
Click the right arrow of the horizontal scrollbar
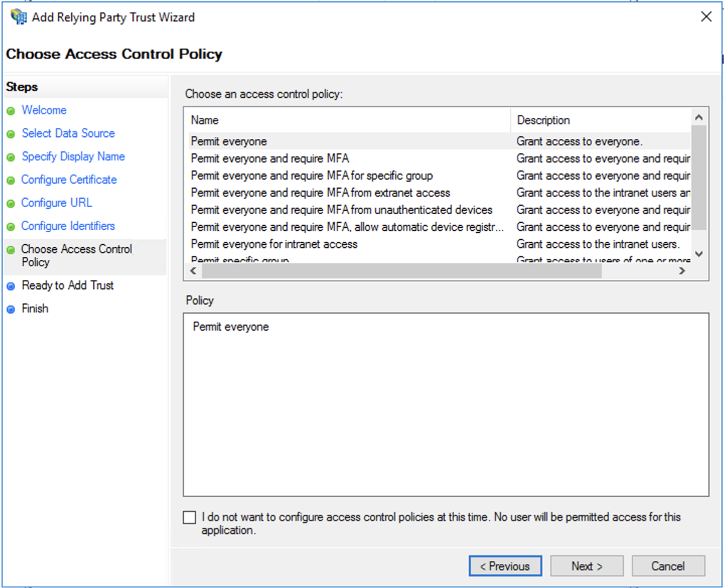[x=683, y=271]
